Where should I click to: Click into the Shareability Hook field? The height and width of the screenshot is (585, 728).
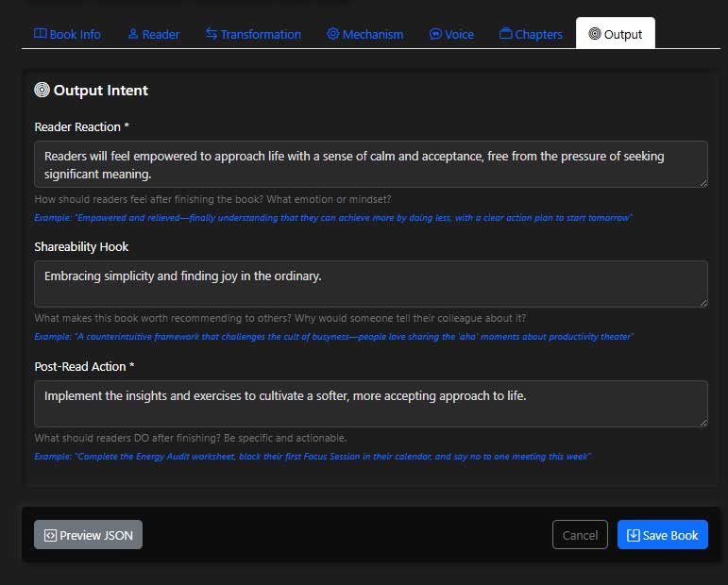(x=370, y=283)
